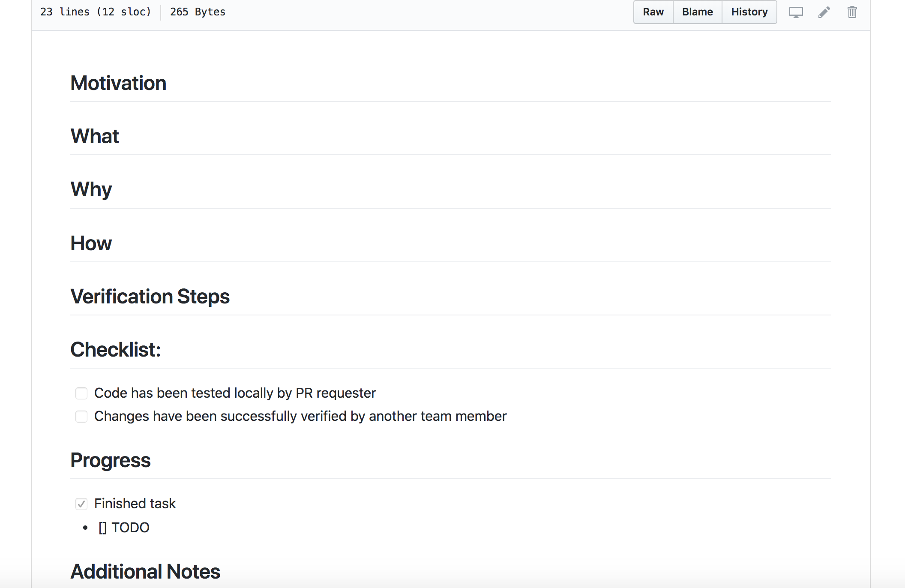Open file in GitHub Desktop monitor icon
This screenshot has height=588, width=905.
coord(796,12)
